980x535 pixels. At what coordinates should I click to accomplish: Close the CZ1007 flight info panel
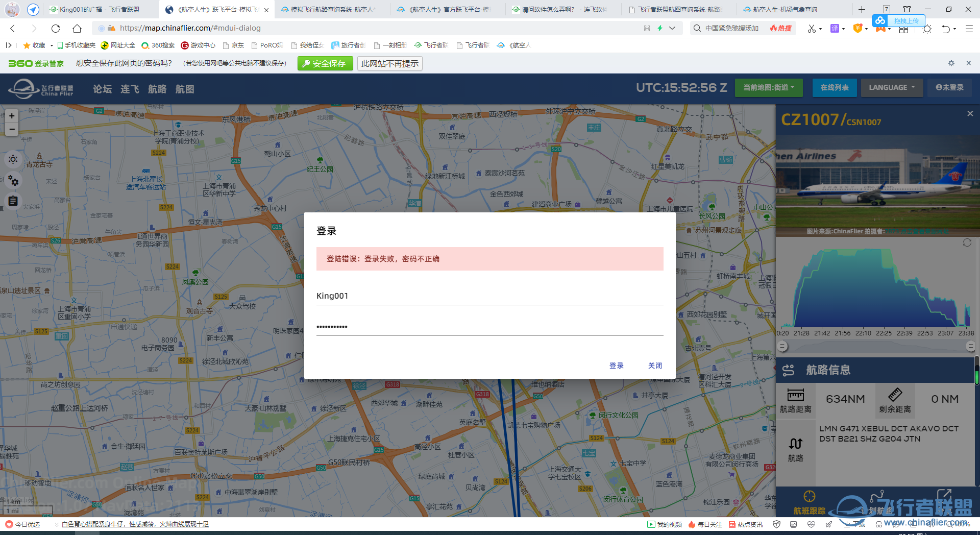pyautogui.click(x=970, y=114)
